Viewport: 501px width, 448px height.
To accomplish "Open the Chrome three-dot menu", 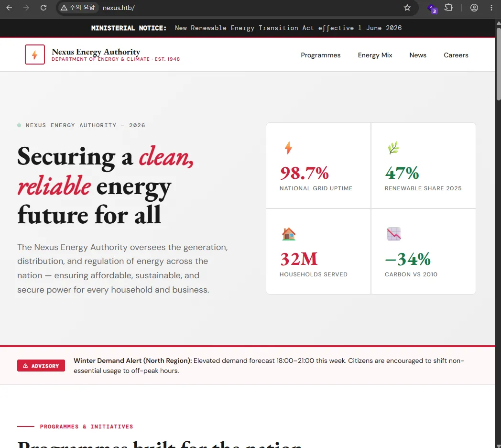I will (491, 8).
